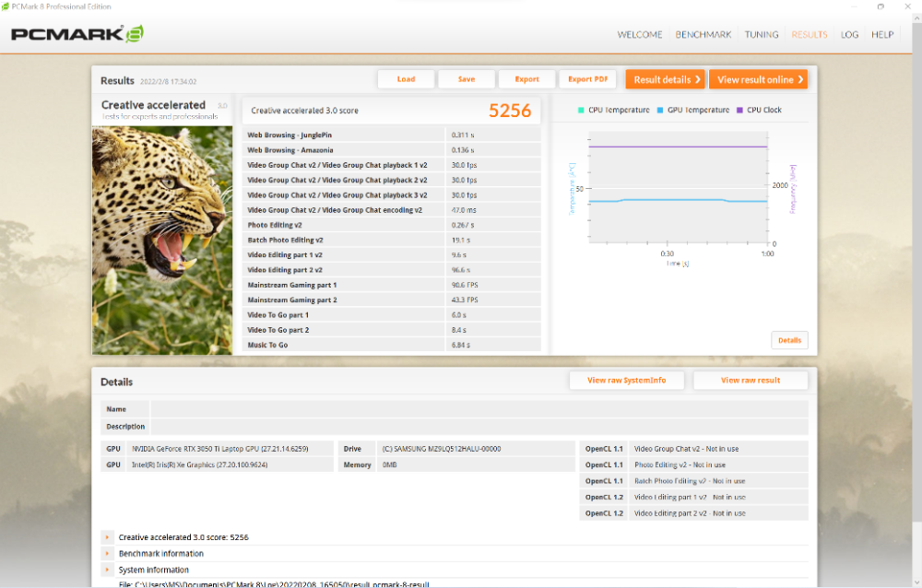This screenshot has height=588, width=922.
Task: Click View raw SystemInfo
Action: pyautogui.click(x=627, y=381)
